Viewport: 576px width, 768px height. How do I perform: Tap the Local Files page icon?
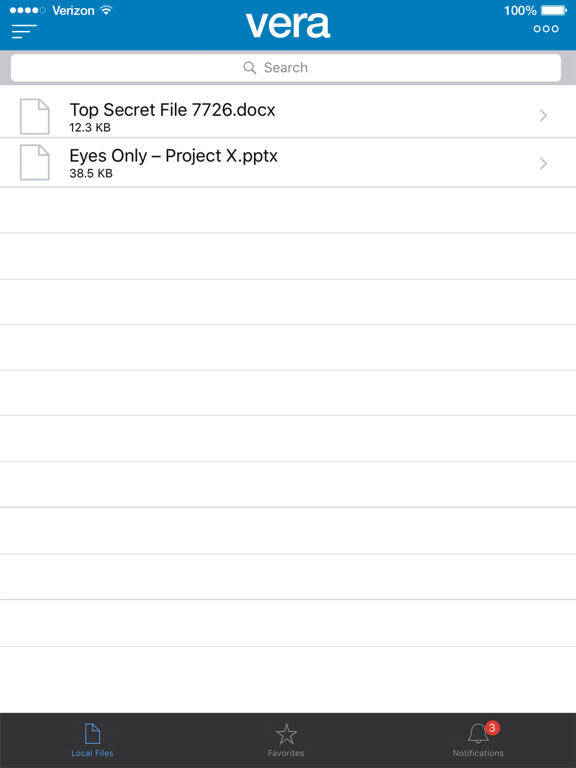click(x=92, y=734)
